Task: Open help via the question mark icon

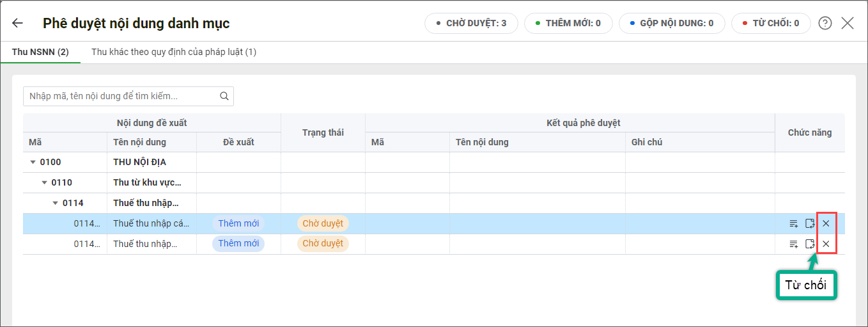Action: 825,23
